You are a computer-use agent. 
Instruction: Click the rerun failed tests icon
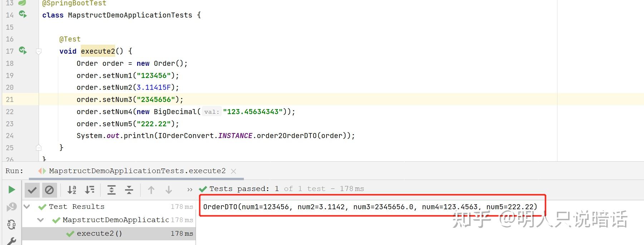point(11,207)
